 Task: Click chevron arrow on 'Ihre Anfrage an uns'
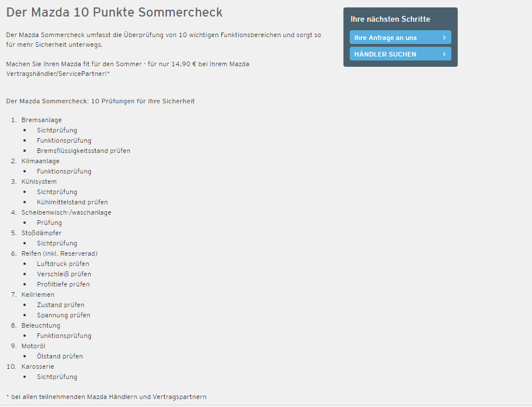(444, 37)
